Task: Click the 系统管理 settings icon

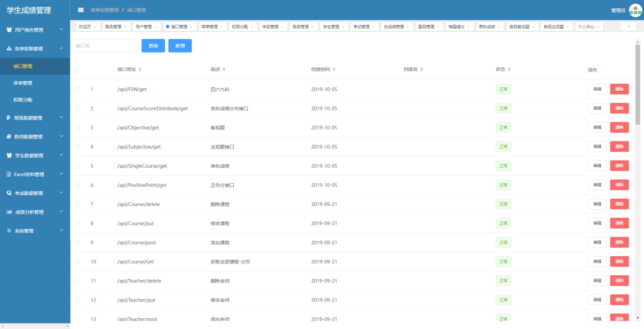Action: tap(9, 230)
